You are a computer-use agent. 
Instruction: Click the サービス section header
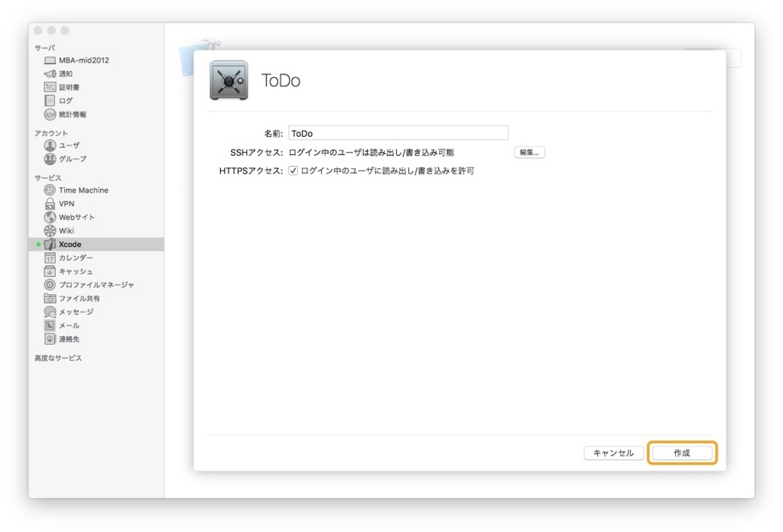click(48, 177)
